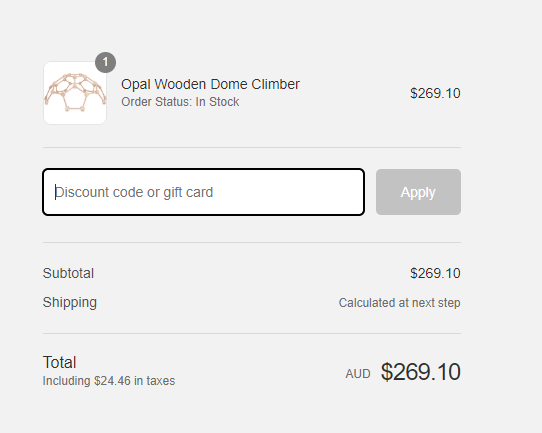Click the Order Status: In Stock text
542x433 pixels.
tap(180, 102)
